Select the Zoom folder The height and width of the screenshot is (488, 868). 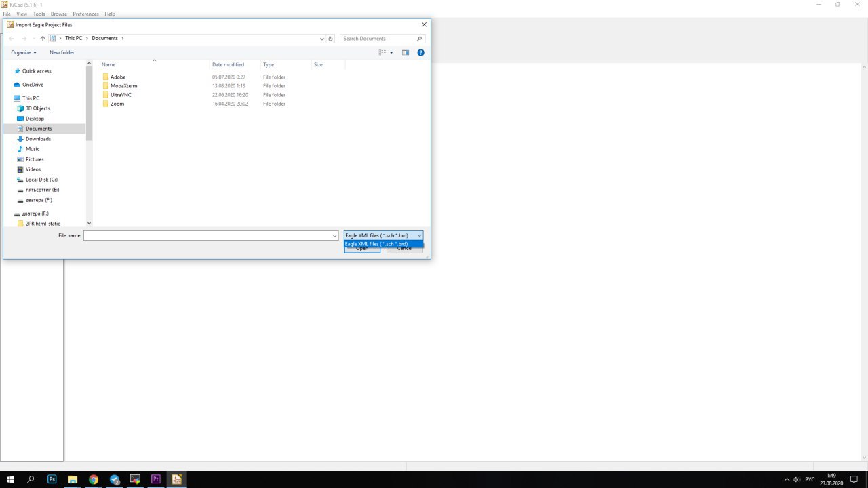[x=117, y=104]
